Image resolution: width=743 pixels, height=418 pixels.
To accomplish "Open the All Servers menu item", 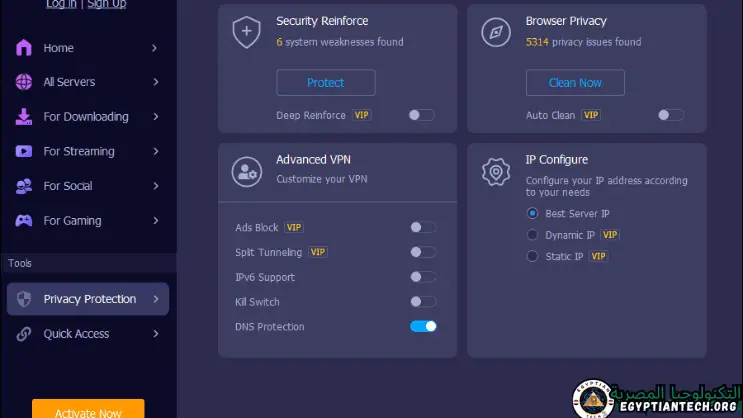I will [88, 82].
